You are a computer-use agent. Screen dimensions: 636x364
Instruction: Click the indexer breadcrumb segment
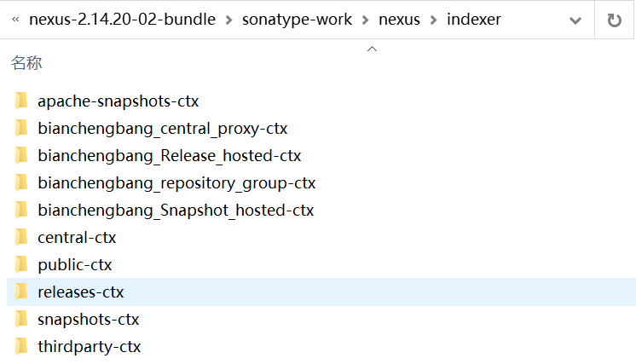click(x=474, y=19)
